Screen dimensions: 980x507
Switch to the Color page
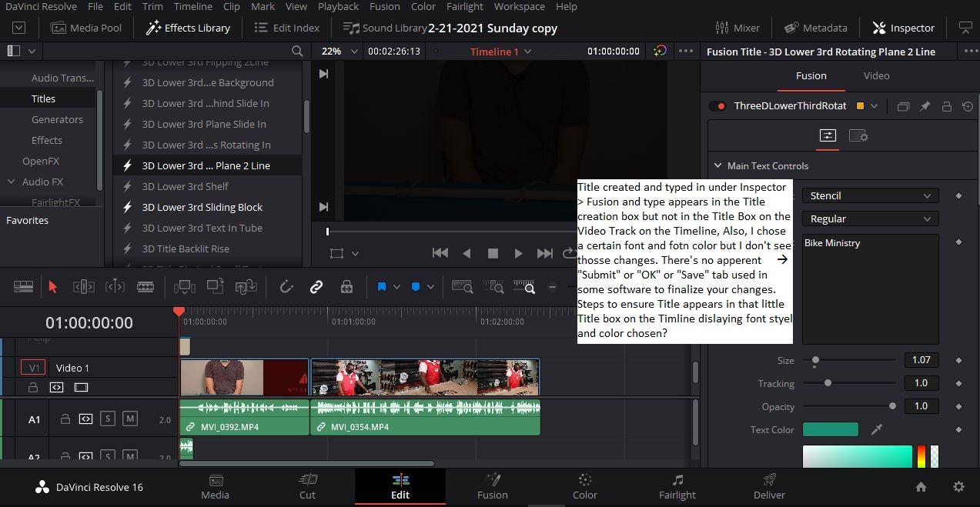[584, 486]
